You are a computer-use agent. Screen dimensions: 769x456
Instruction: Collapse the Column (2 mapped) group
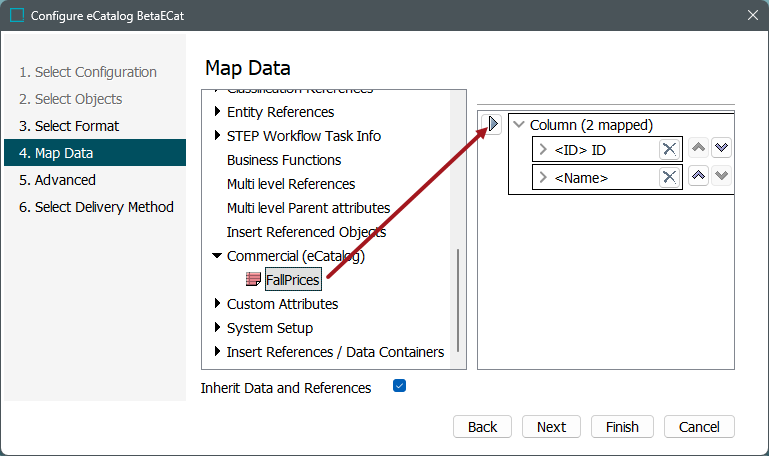[518, 125]
